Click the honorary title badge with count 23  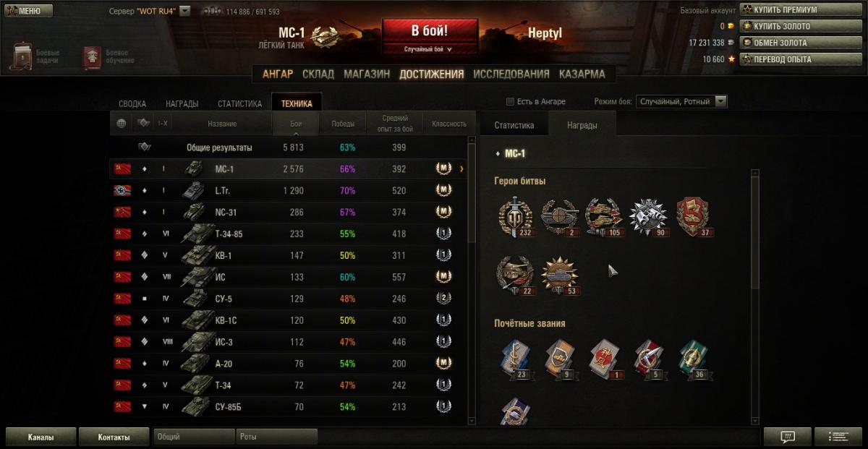pos(516,359)
